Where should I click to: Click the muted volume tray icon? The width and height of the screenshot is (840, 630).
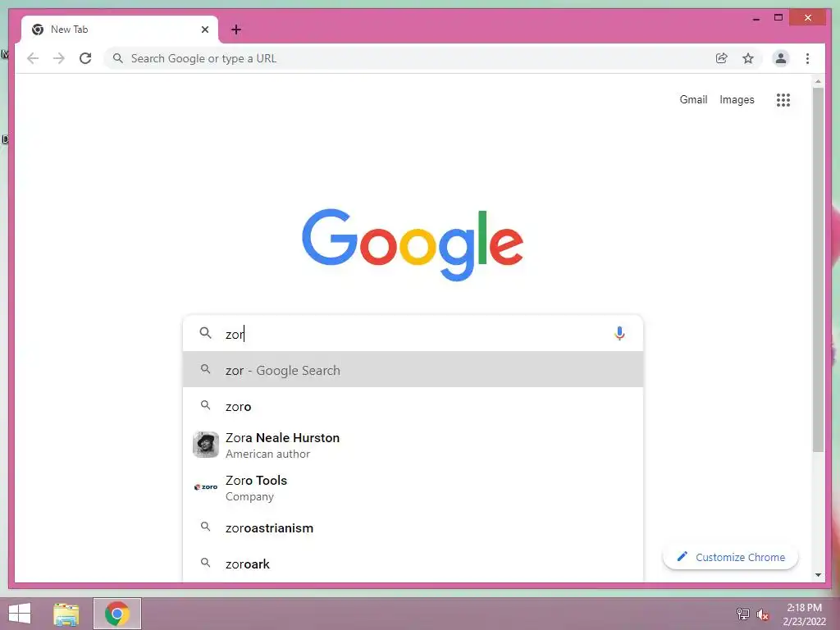[762, 614]
